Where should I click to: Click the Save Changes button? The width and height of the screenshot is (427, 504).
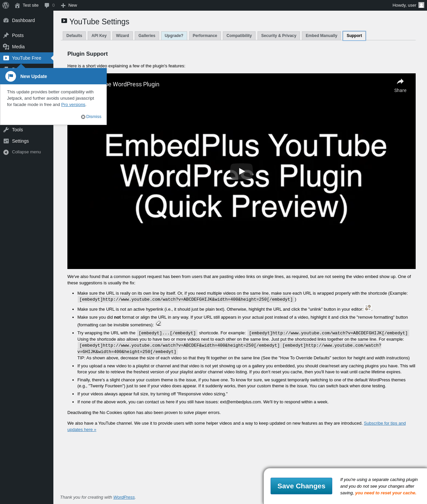pyautogui.click(x=301, y=486)
